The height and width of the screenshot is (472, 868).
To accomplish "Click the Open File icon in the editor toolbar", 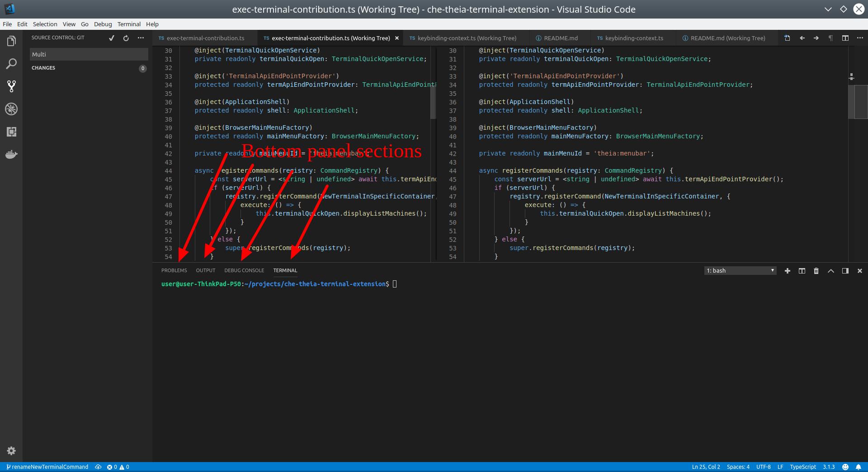I will [x=787, y=38].
